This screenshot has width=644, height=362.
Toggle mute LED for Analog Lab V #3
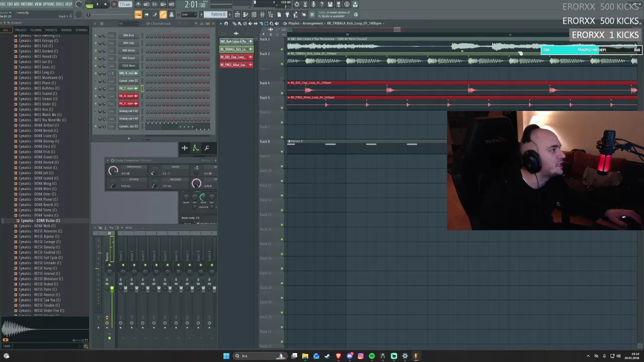coord(96,119)
